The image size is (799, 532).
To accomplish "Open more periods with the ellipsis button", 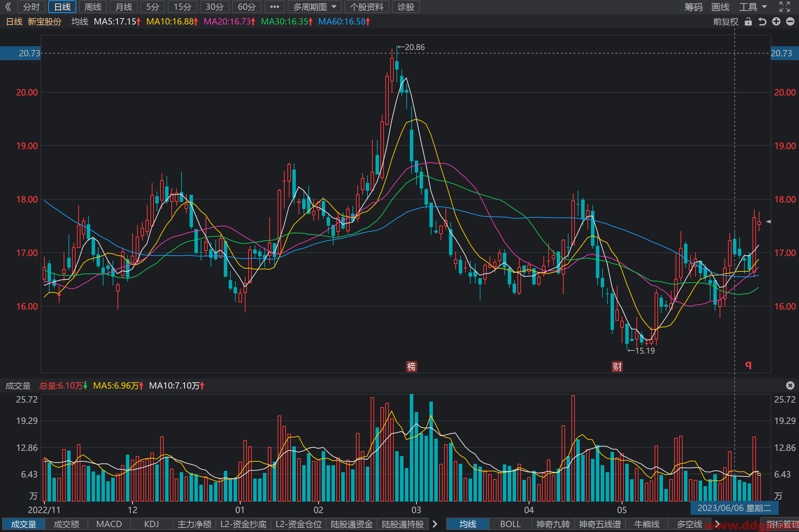I will (275, 7).
